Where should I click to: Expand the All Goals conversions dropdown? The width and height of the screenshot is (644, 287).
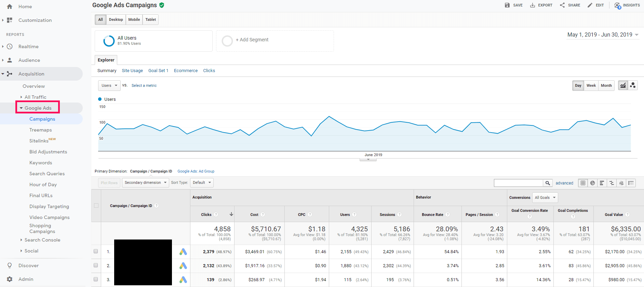click(x=545, y=197)
